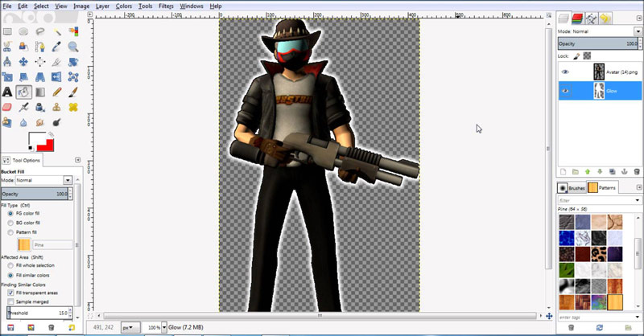Select the Crop tool
The image size is (644, 336).
[x=56, y=62]
